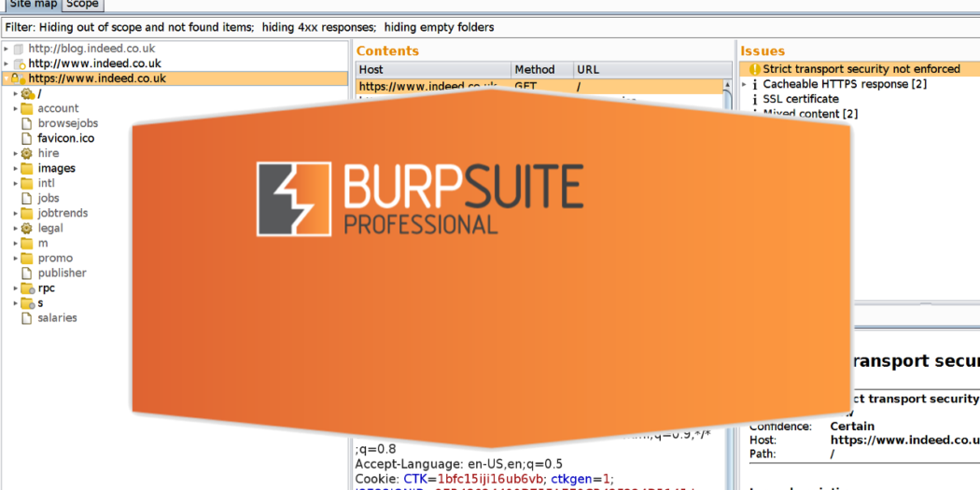Click the m folder icon
The width and height of the screenshot is (980, 490).
[27, 243]
